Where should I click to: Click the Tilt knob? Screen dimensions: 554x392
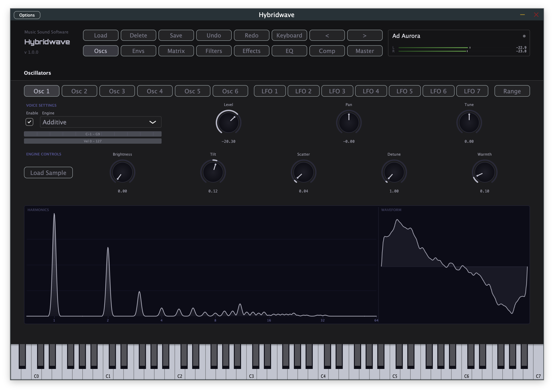pyautogui.click(x=213, y=172)
